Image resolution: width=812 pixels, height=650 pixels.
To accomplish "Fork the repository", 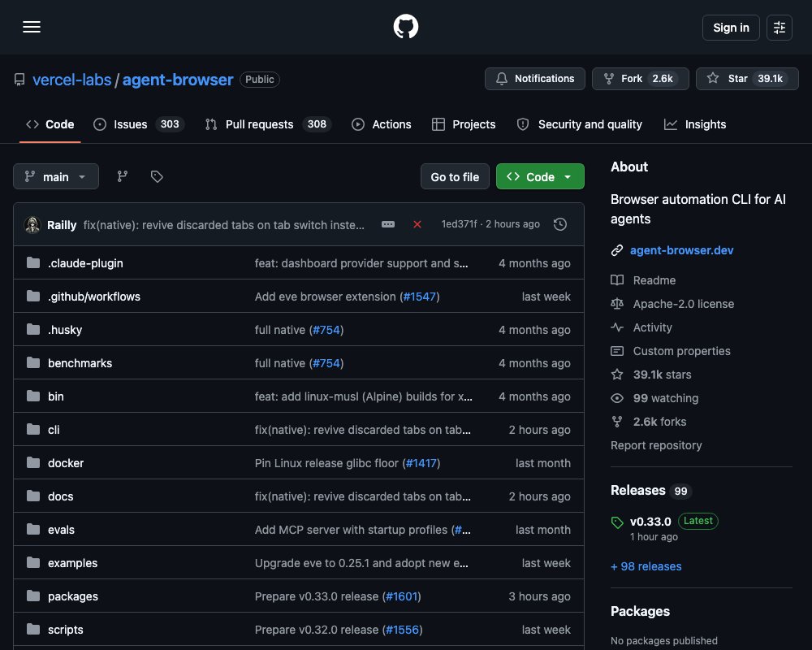I will (641, 79).
